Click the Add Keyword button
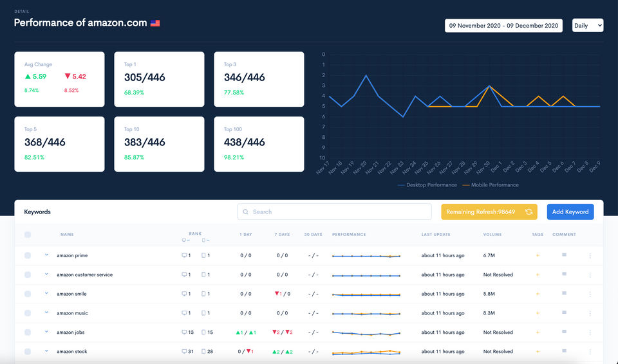 (570, 212)
